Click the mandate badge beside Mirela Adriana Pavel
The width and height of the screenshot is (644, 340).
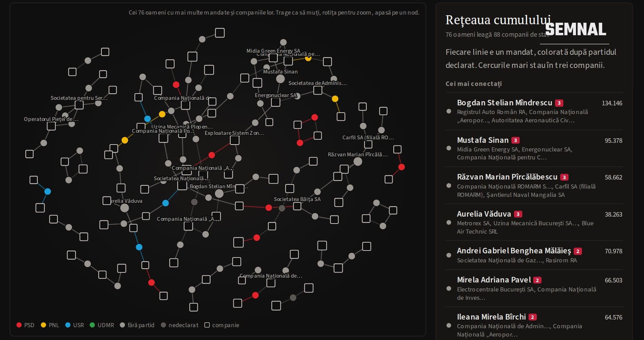click(x=537, y=280)
